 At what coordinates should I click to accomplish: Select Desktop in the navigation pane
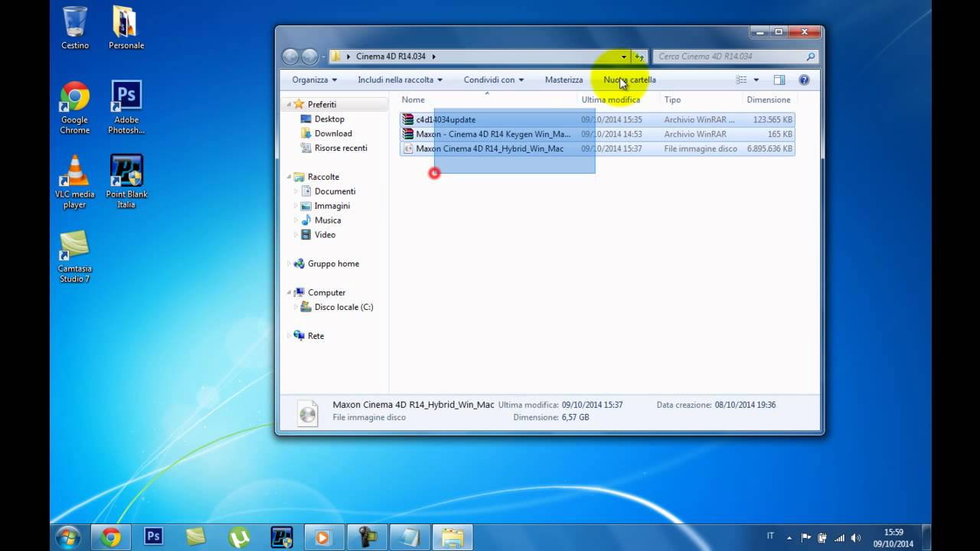[x=329, y=119]
